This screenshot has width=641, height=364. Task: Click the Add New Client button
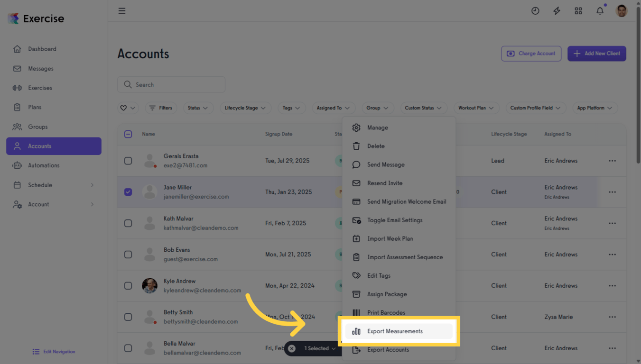click(x=596, y=54)
